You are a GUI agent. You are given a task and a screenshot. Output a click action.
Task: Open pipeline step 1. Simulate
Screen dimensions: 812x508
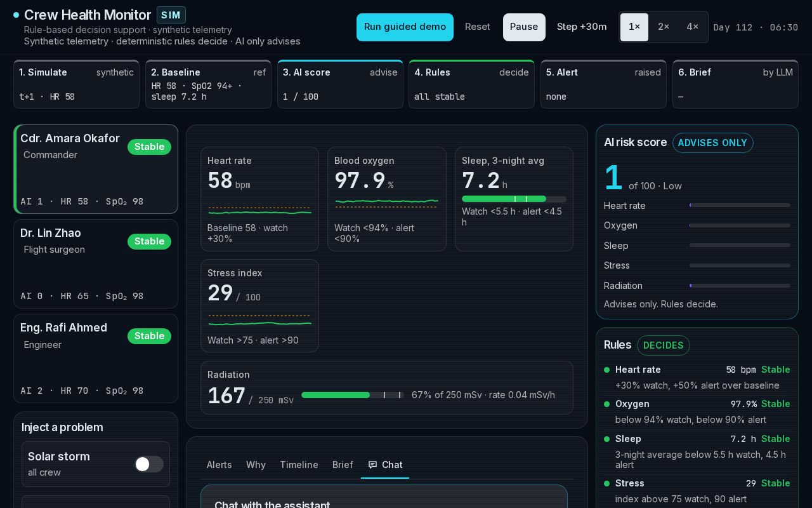[76, 84]
